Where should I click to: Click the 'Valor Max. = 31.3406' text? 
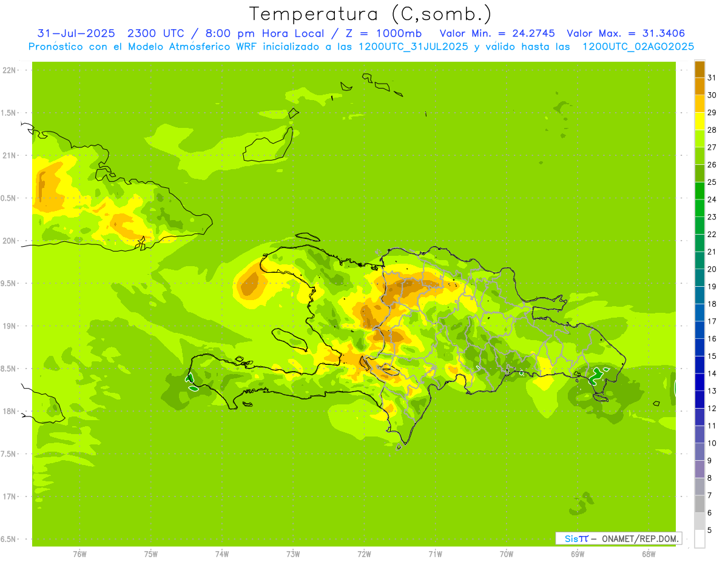click(625, 33)
